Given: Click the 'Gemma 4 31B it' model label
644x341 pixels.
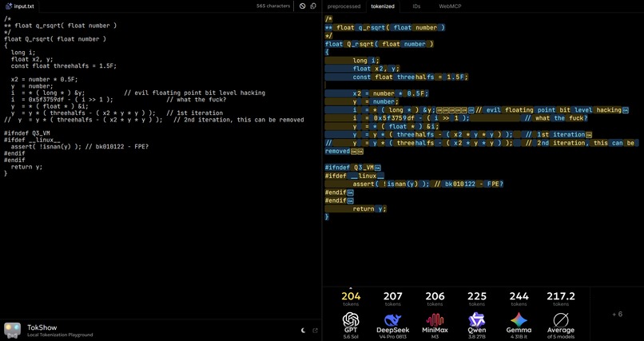Looking at the screenshot, I should coord(519,333).
